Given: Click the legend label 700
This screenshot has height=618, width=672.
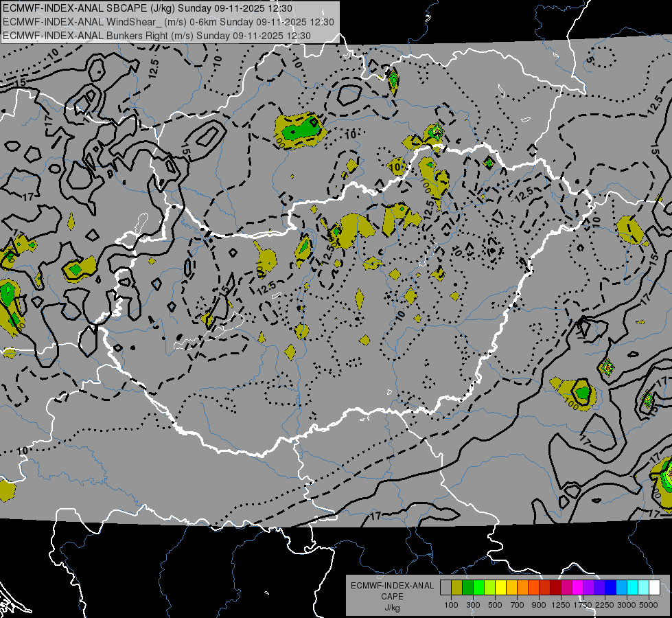Looking at the screenshot, I should coord(518,605).
